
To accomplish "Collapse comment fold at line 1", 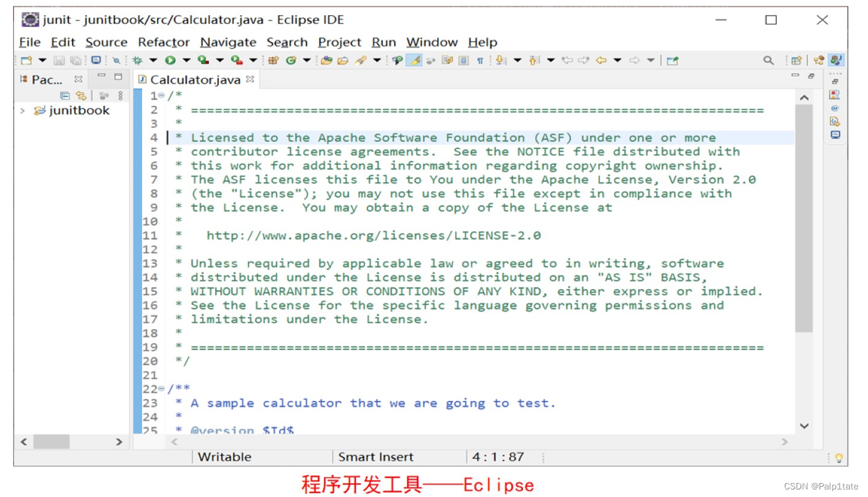I will point(161,95).
